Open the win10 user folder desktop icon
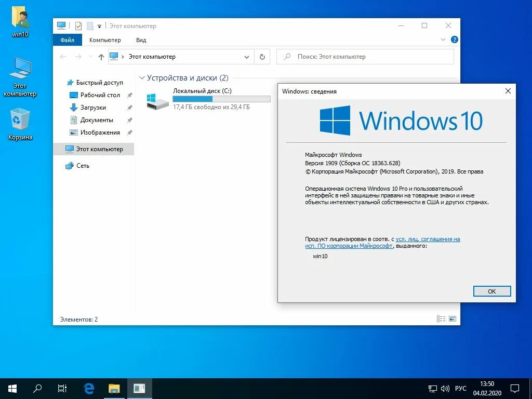 [x=20, y=21]
